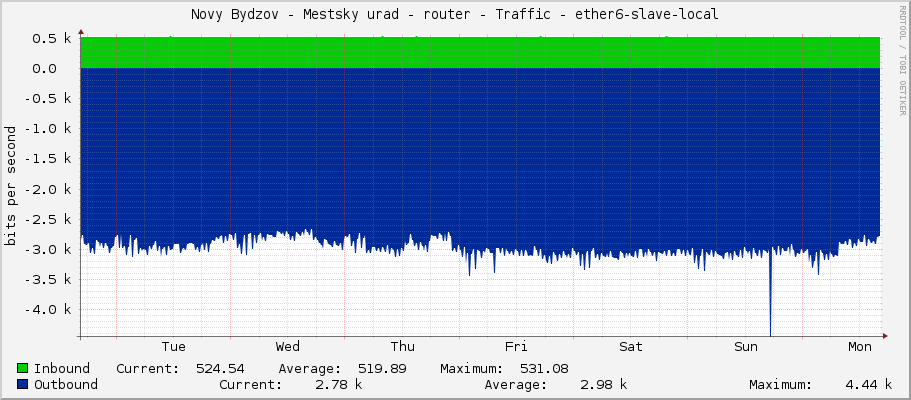This screenshot has width=911, height=400.
Task: Select the 'Outbound' legend label
Action: [66, 384]
